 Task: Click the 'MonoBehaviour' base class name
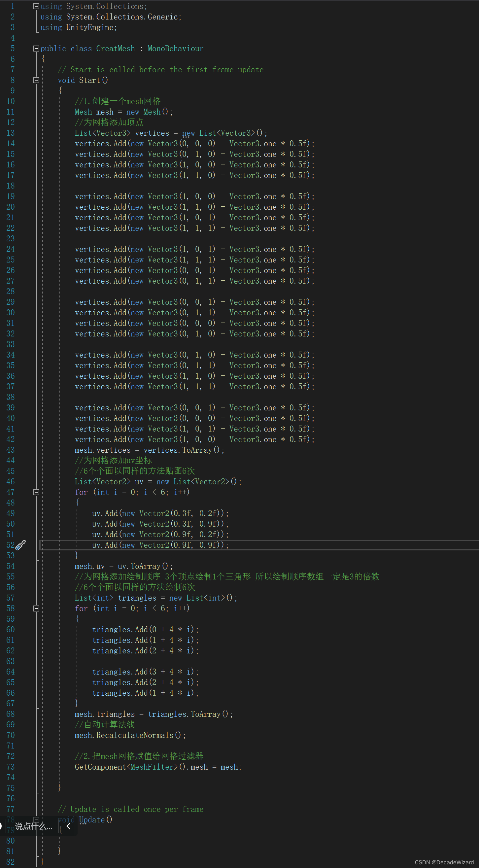[175, 49]
